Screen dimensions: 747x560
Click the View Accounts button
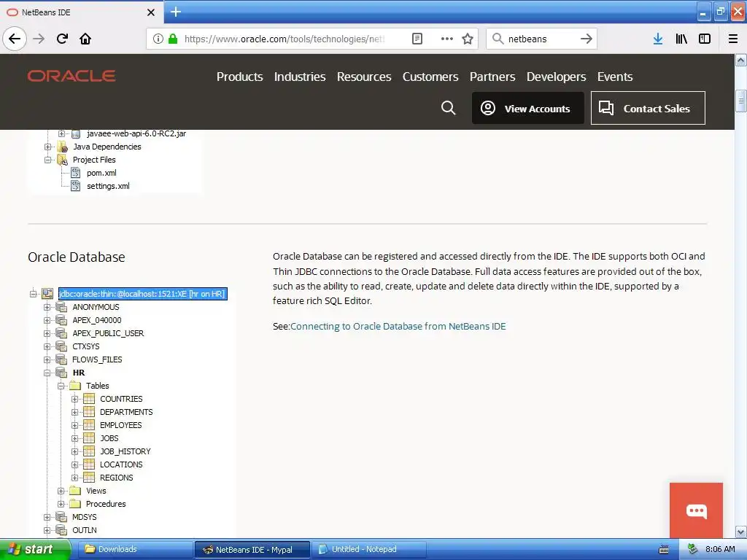tap(528, 108)
